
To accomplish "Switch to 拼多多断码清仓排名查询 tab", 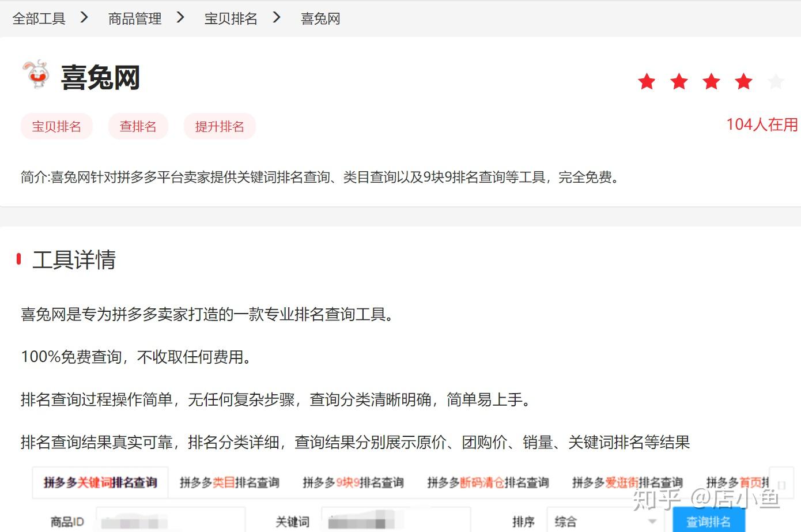I will click(488, 482).
